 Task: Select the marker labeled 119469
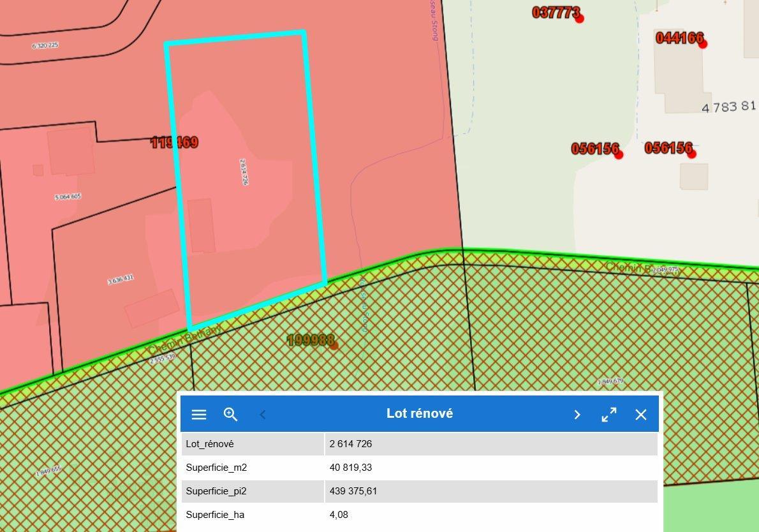(174, 142)
